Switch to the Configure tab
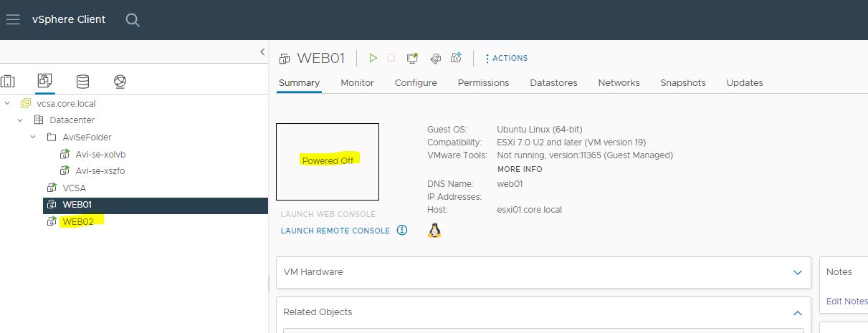The height and width of the screenshot is (333, 868). 416,82
